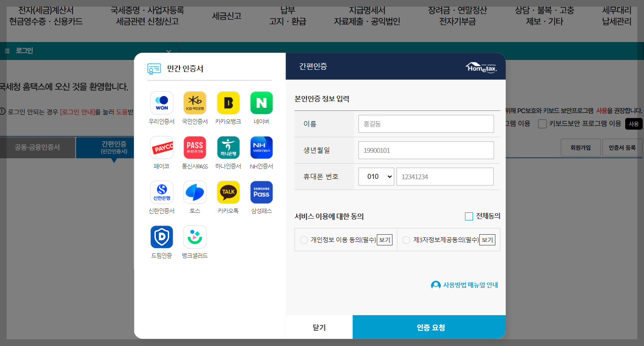Collapse the 로그인 breadcrumb chevron

[x=169, y=51]
